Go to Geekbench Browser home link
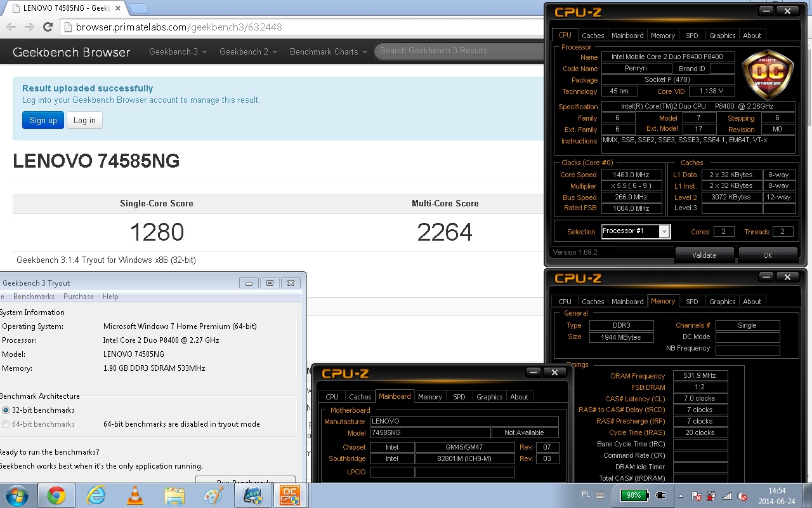812x508 pixels. click(x=72, y=52)
